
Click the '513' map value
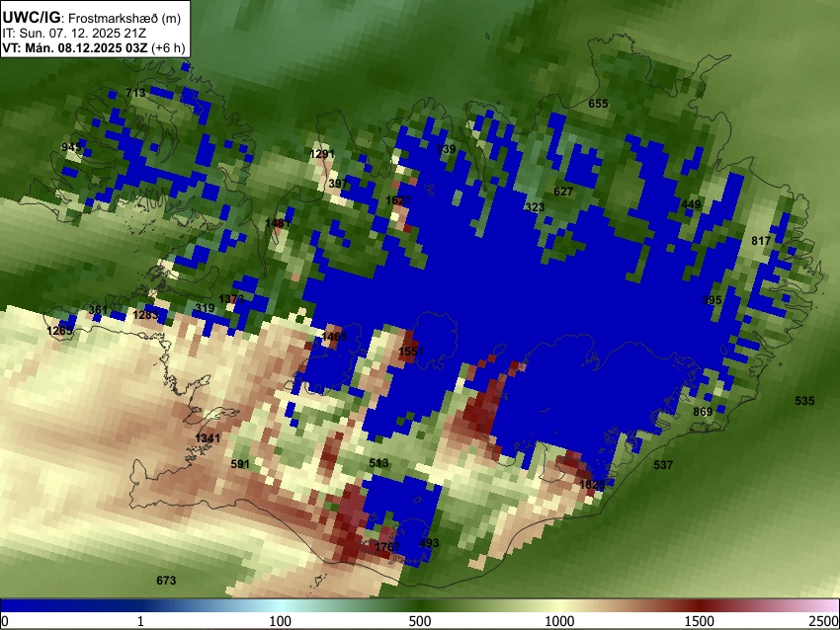click(378, 463)
